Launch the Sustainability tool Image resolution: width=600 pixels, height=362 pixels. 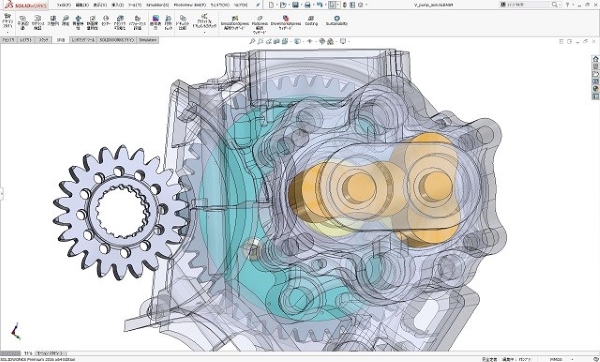(x=337, y=20)
